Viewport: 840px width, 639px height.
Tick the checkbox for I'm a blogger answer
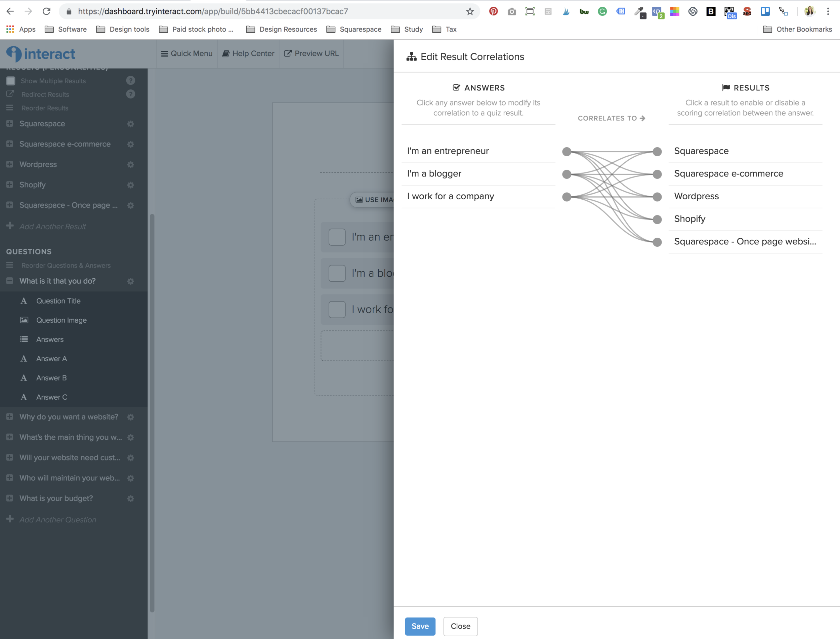coord(337,274)
